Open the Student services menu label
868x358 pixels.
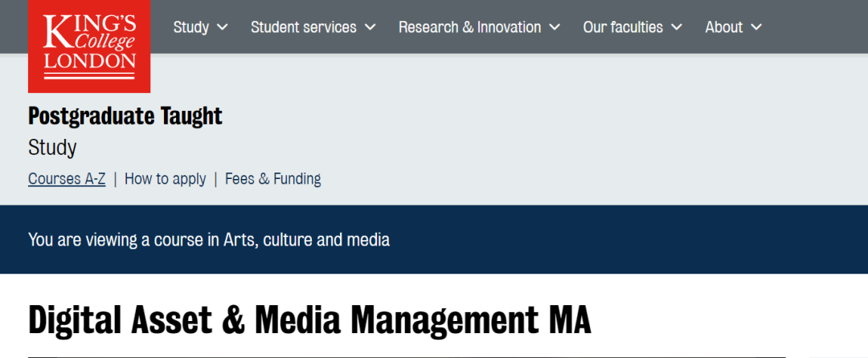coord(304,27)
